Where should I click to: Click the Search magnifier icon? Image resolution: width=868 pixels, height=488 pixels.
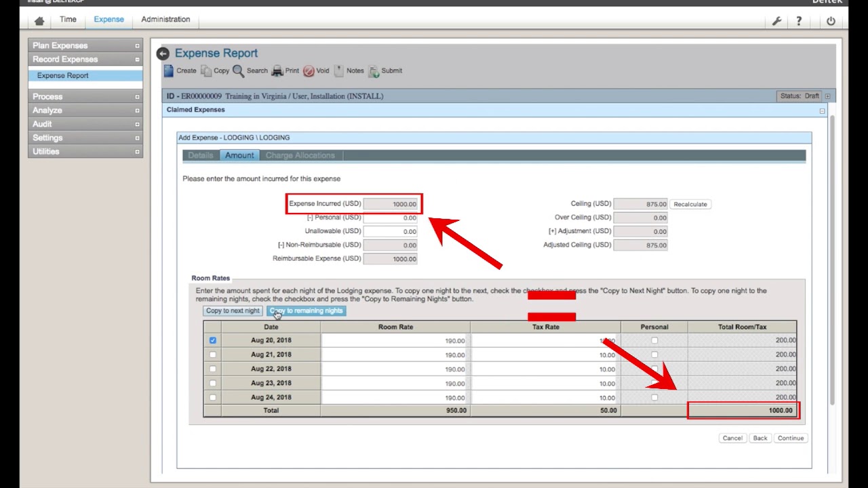pyautogui.click(x=238, y=70)
